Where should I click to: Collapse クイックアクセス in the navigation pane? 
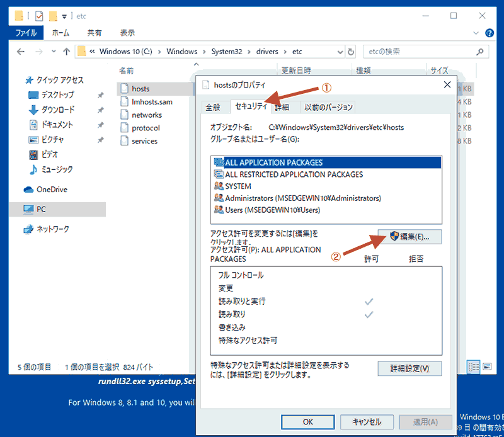[16, 80]
